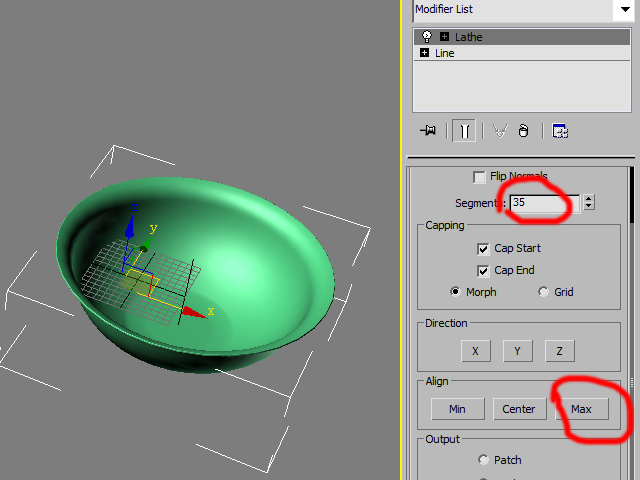The image size is (640, 480).
Task: Align the lathe axis to Max
Action: click(581, 409)
